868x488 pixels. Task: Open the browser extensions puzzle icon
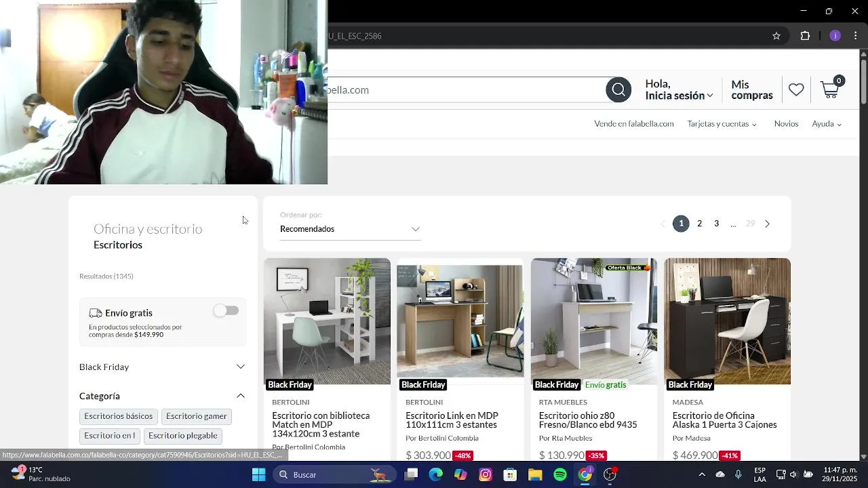[x=805, y=36]
